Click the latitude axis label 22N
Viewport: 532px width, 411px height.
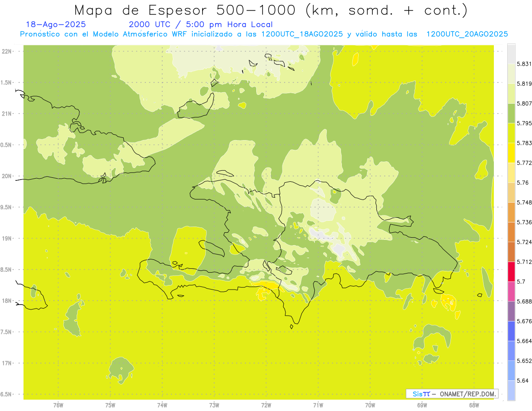[8, 51]
